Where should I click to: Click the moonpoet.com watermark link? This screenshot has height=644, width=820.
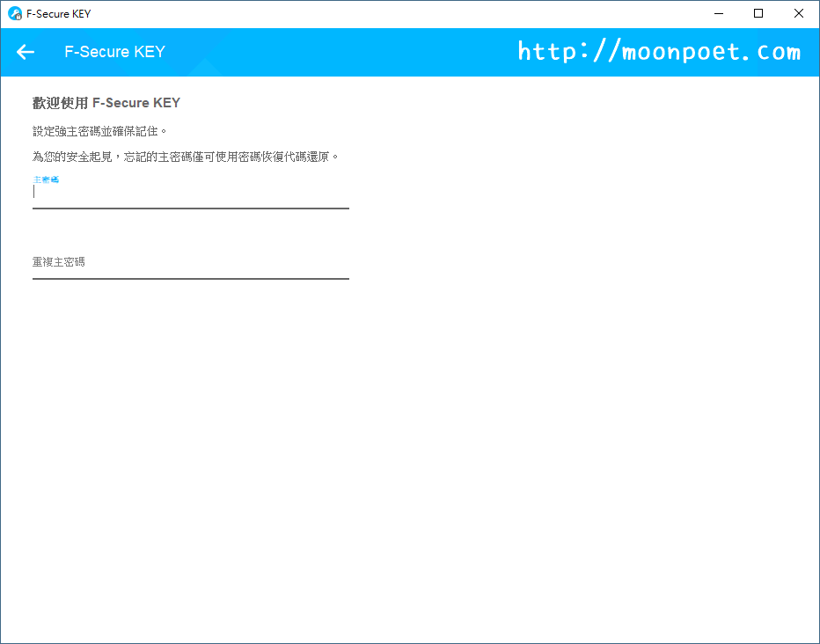coord(660,51)
